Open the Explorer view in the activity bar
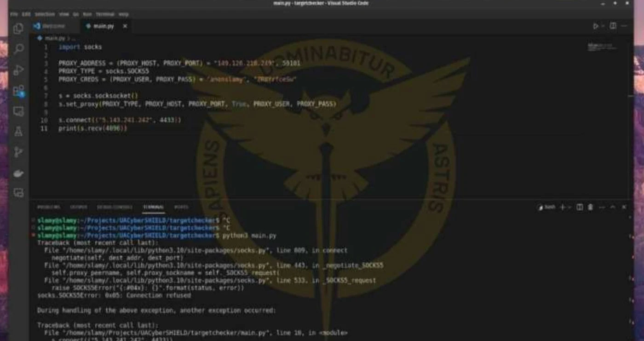 tap(18, 29)
